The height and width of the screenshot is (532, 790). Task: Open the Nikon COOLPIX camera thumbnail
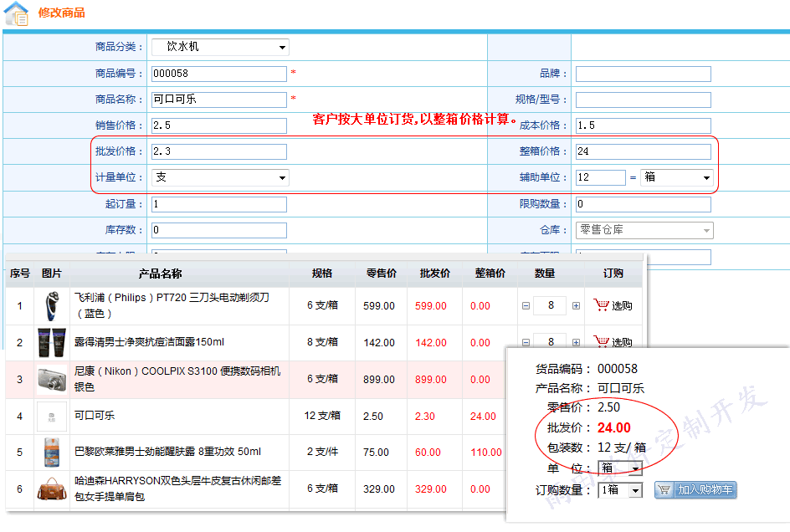pyautogui.click(x=51, y=380)
